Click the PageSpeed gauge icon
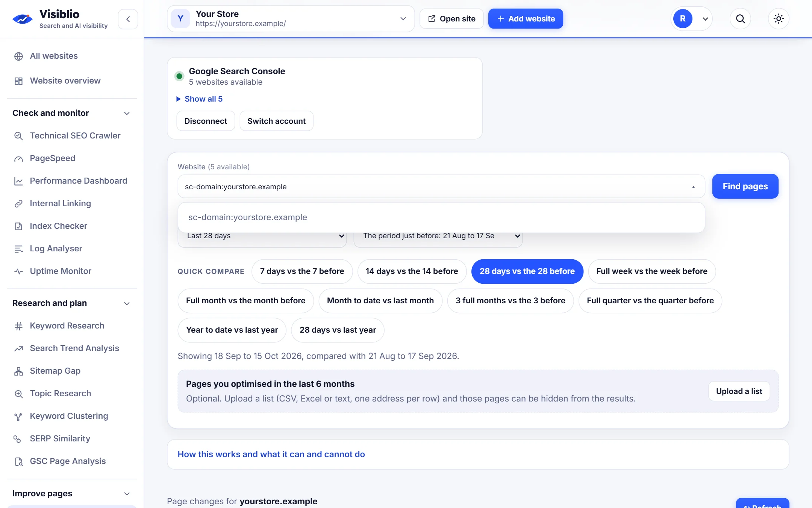This screenshot has width=812, height=508. pos(18,158)
